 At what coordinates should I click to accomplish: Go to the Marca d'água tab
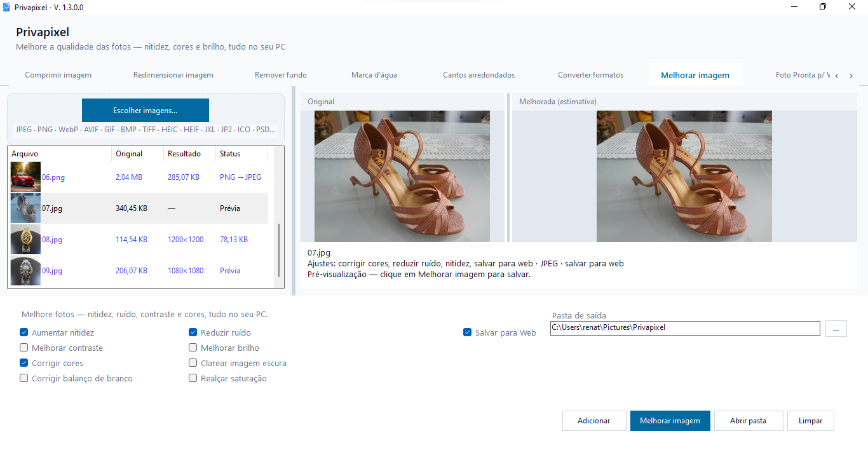click(x=374, y=75)
